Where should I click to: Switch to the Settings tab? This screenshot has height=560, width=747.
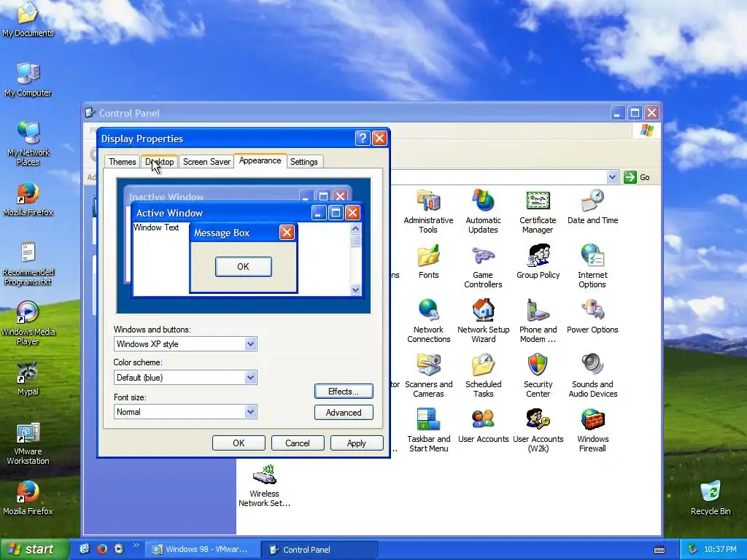(304, 162)
